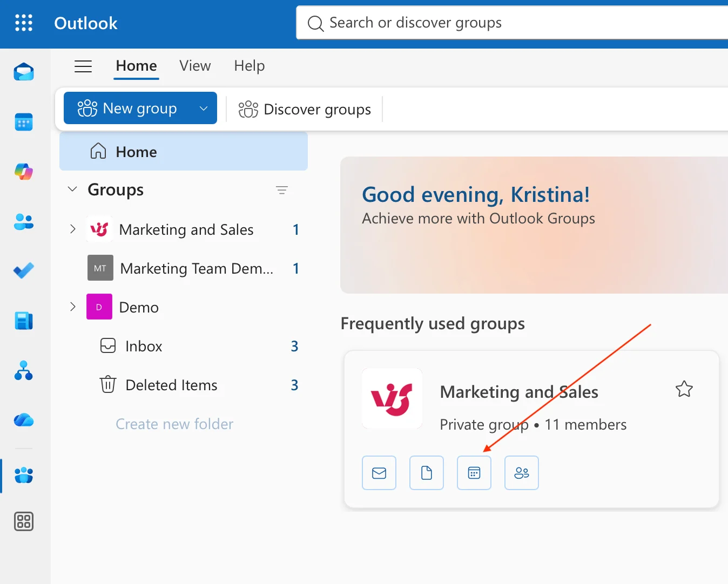Select Marketing Team Dem... group
The height and width of the screenshot is (584, 728).
184,268
